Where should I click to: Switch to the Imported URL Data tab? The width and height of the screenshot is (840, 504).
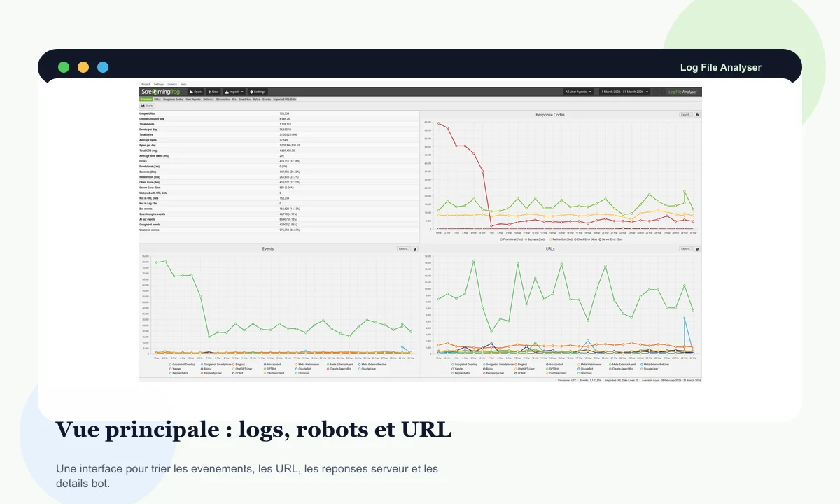pyautogui.click(x=284, y=99)
